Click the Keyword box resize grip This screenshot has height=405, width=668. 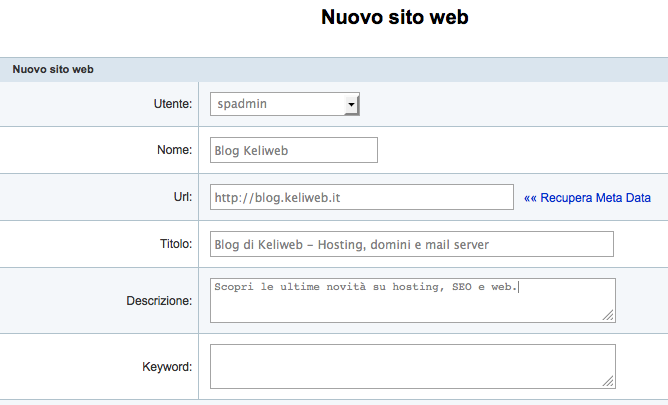pos(608,381)
